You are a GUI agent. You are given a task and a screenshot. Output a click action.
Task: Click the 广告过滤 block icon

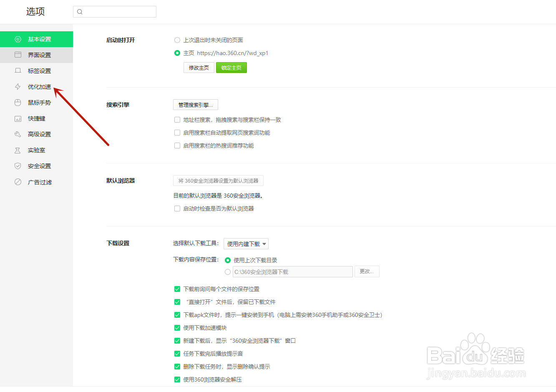tap(18, 182)
